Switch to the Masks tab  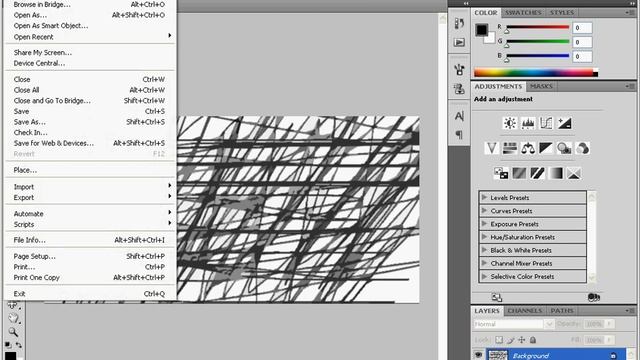click(x=541, y=86)
